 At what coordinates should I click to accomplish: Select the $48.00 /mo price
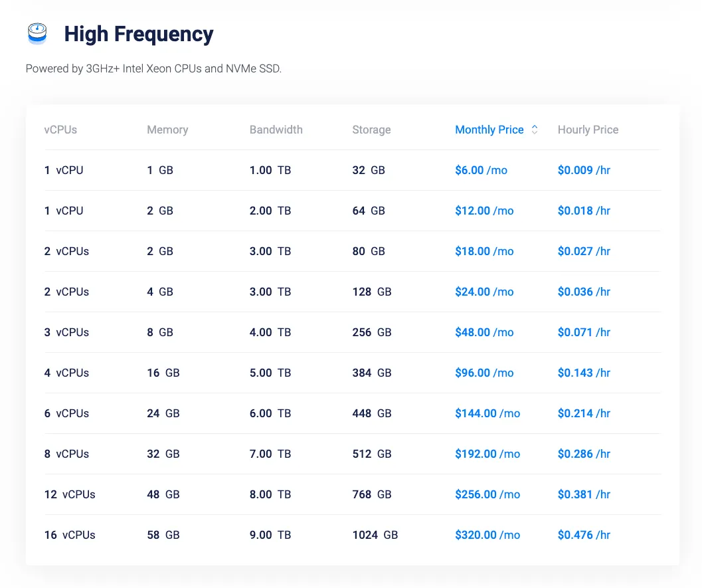[x=484, y=332]
